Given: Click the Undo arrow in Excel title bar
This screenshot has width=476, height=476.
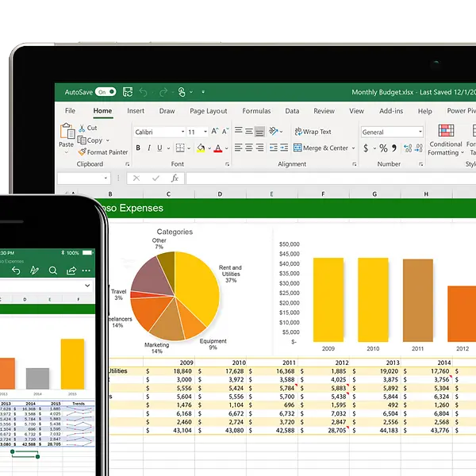Looking at the screenshot, I should (144, 92).
